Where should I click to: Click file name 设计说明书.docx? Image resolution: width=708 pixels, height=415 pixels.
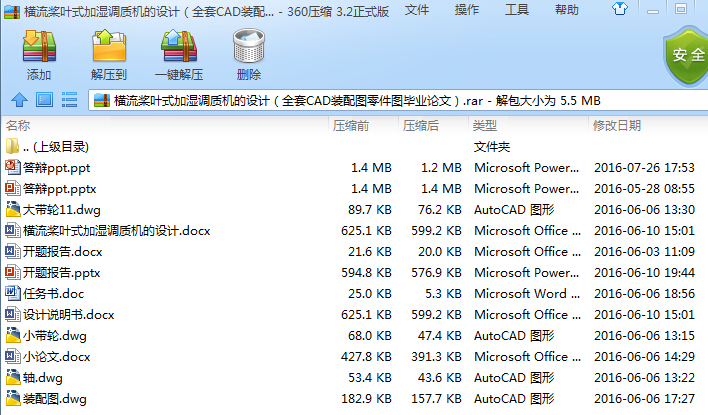click(69, 315)
